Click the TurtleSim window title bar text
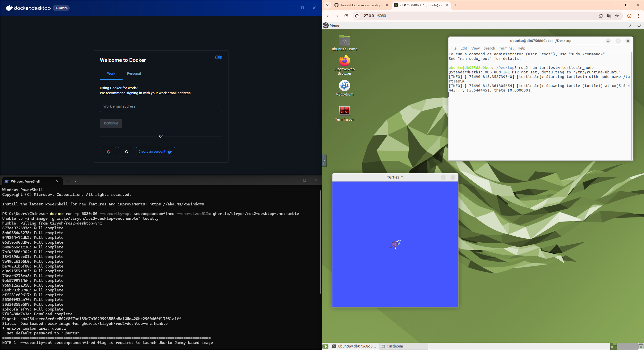 [x=395, y=177]
